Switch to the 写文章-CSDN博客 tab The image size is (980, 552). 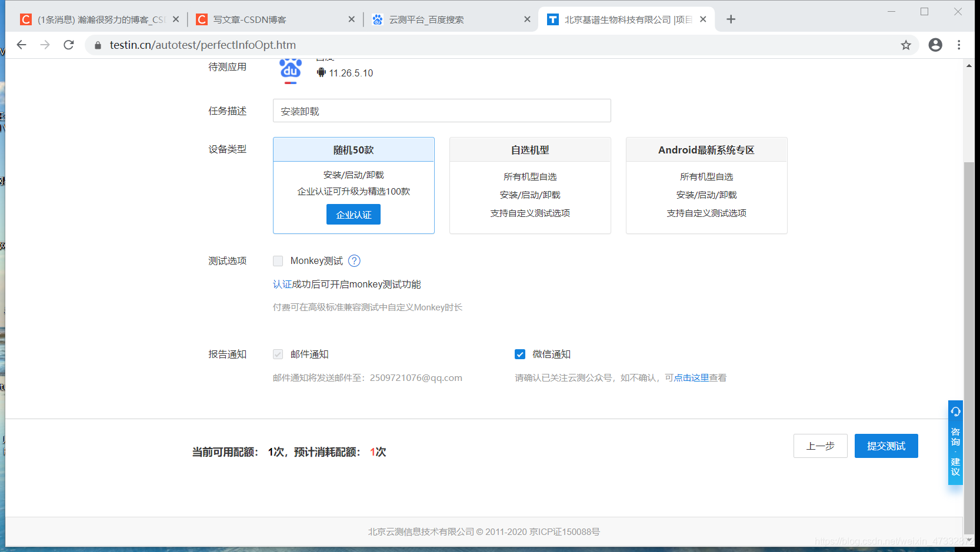[x=275, y=19]
